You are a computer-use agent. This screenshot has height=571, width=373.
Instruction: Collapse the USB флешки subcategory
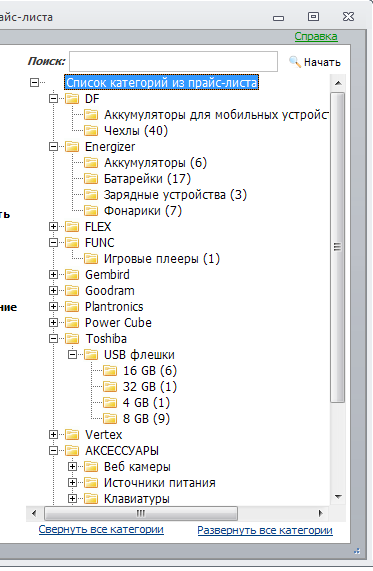coord(72,355)
